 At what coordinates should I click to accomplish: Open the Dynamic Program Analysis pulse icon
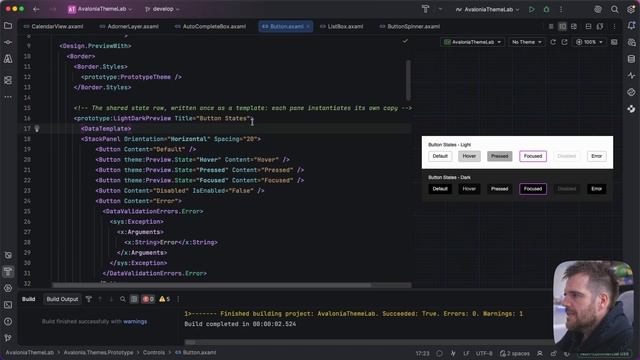(631, 76)
